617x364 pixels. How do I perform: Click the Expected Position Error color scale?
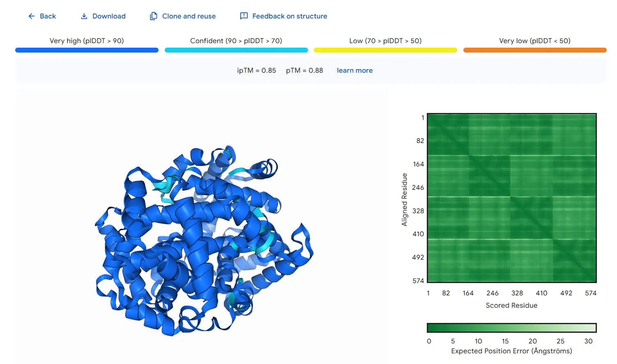(512, 327)
